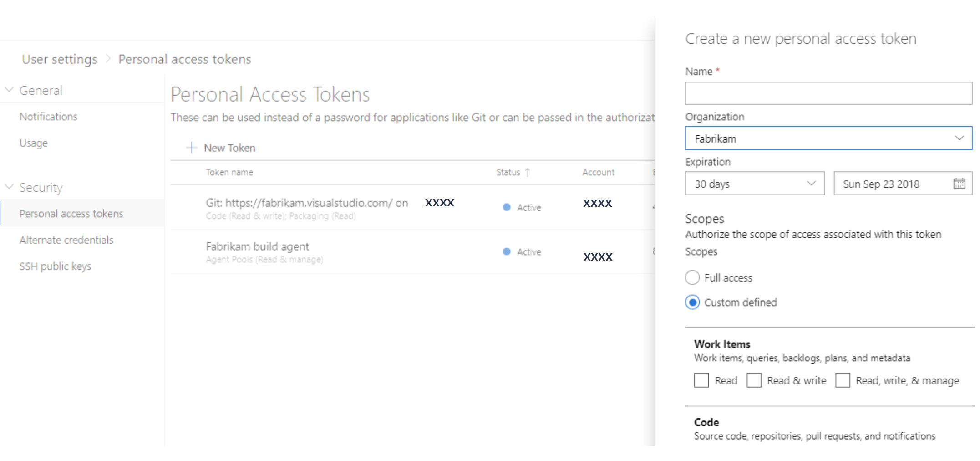
Task: Click the User settings breadcrumb link
Action: tap(59, 59)
